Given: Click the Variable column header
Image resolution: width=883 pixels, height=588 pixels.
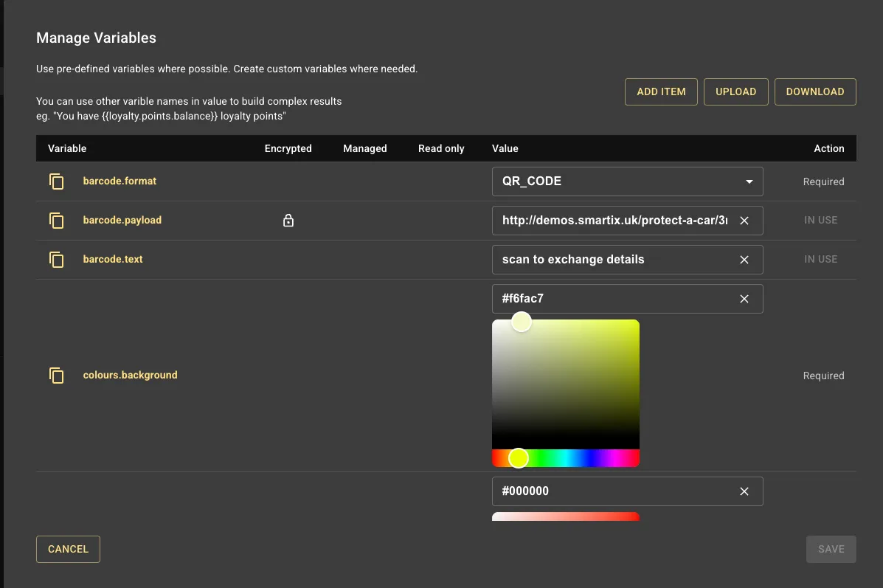Looking at the screenshot, I should click(x=67, y=149).
